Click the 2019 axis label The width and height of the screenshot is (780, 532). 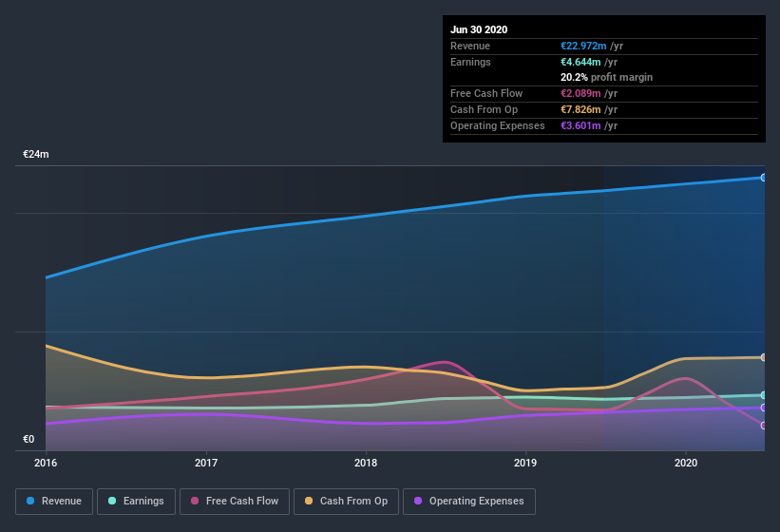[x=525, y=463]
